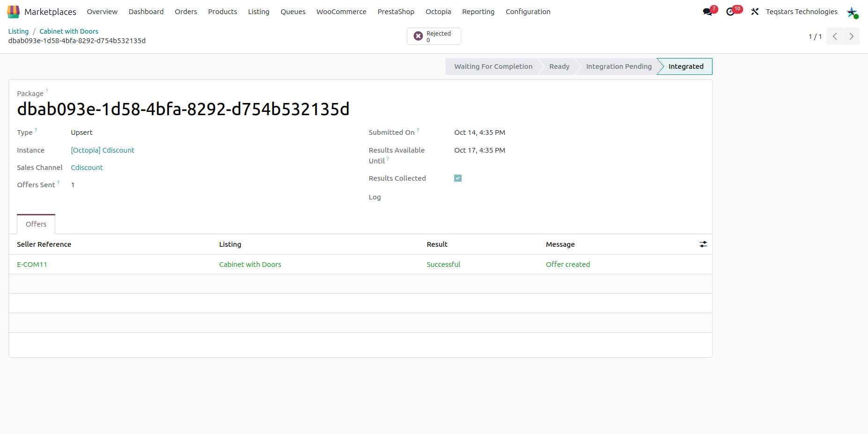Open Cabinet with Doors breadcrumb link

(x=69, y=31)
